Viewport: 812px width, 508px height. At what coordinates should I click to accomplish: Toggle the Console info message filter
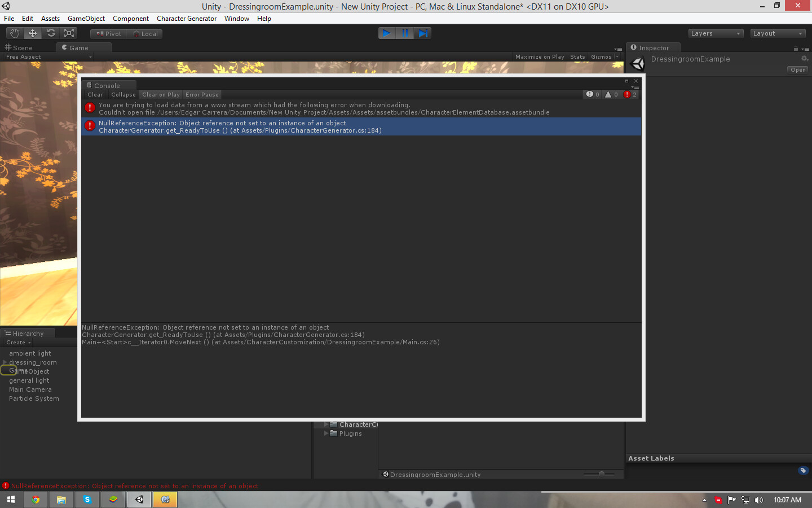tap(593, 95)
